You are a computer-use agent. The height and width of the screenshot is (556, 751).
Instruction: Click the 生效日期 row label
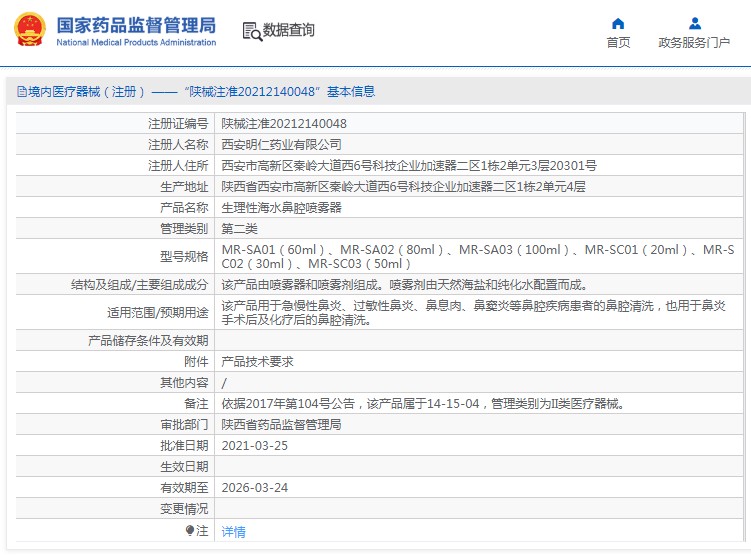coord(184,467)
